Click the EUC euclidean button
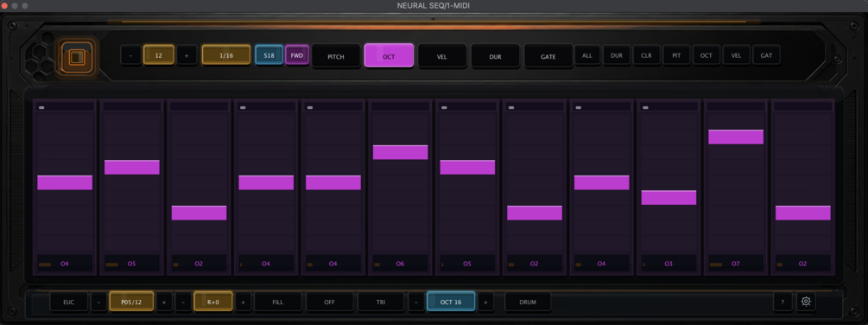The image size is (868, 325). pyautogui.click(x=68, y=302)
